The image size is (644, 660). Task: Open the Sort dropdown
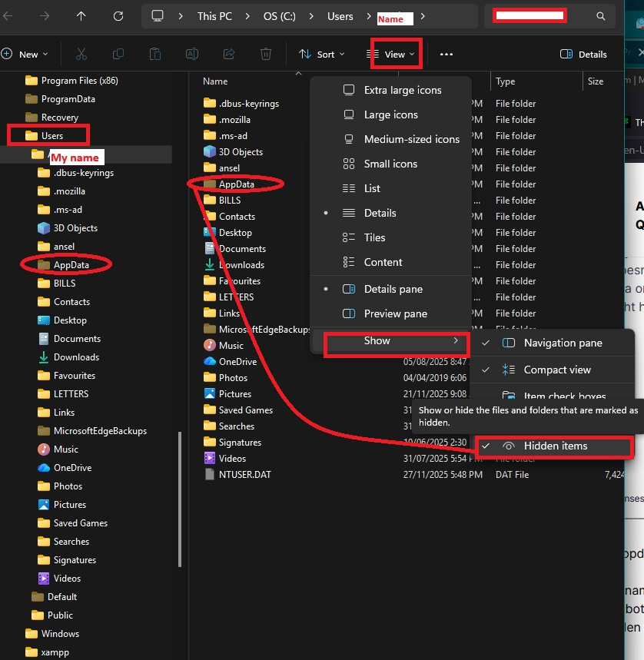tap(321, 55)
